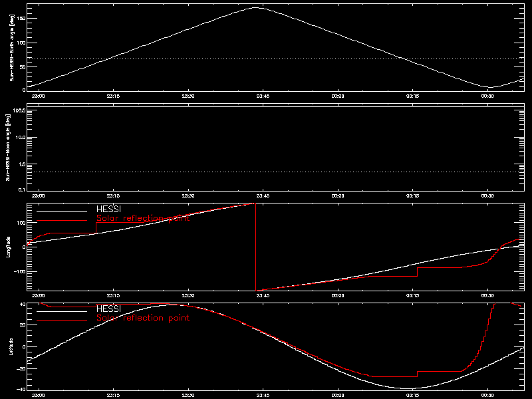Click 23:00 time label under Earth angle plot
The image size is (532, 399).
(x=39, y=96)
